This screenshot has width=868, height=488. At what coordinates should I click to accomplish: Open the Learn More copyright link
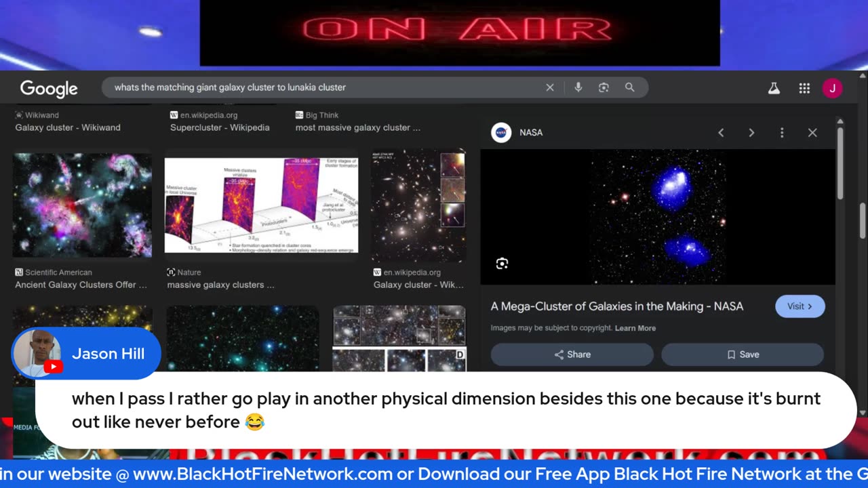(x=635, y=328)
